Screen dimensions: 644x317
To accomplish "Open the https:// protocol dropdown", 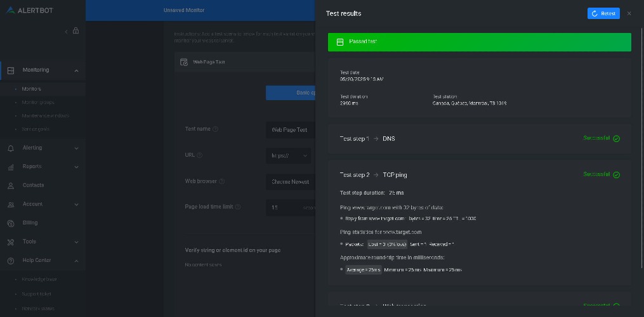I will 289,155.
